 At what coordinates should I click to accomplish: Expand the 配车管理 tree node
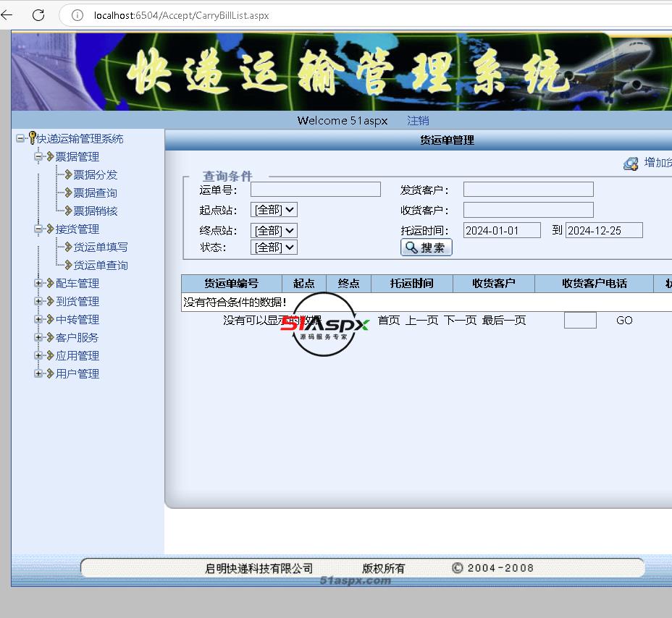38,283
